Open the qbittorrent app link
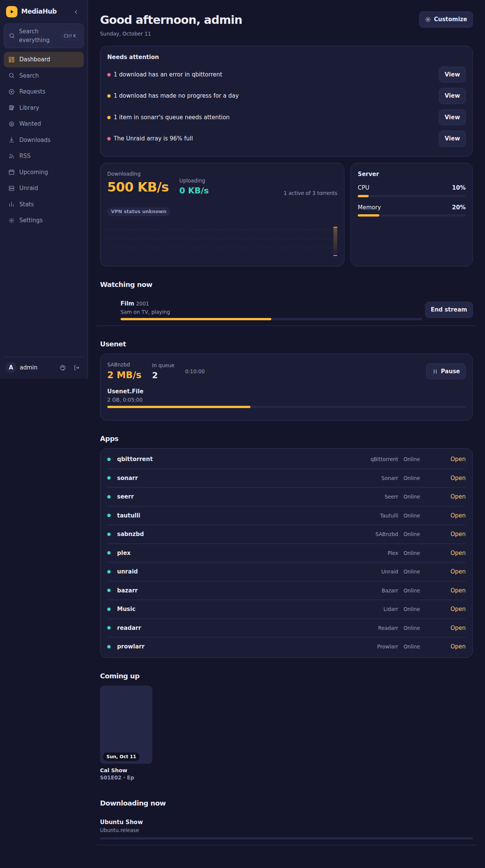The image size is (485, 868). coord(458,459)
